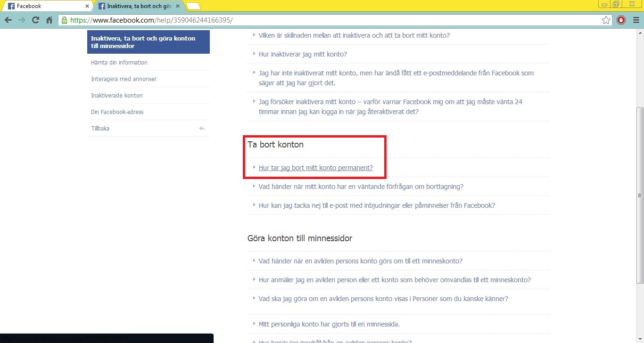The height and width of the screenshot is (343, 644).
Task: Click the red extension icon in toolbar
Action: pos(621,20)
